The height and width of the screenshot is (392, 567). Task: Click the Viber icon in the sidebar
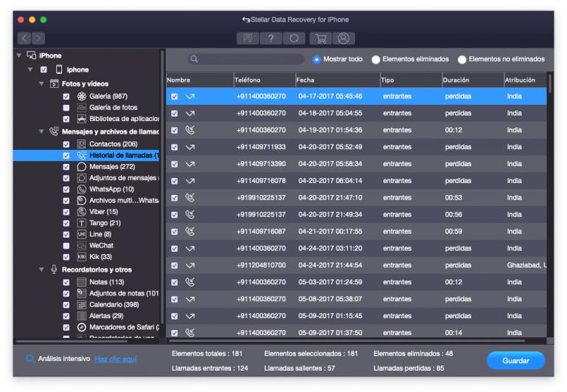tap(82, 212)
